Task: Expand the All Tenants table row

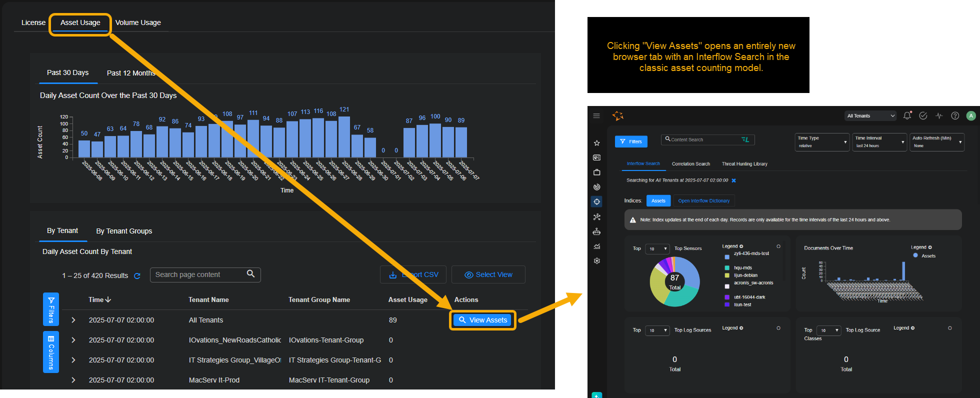Action: (73, 320)
